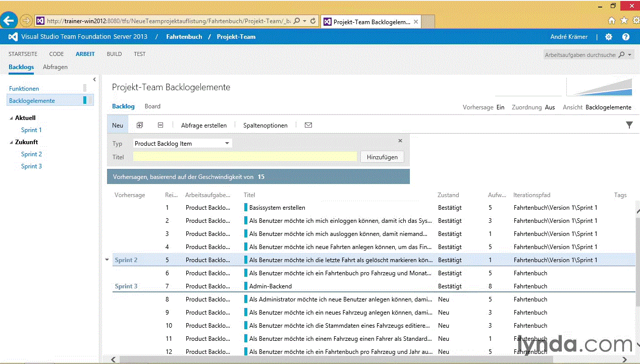The width and height of the screenshot is (640, 364).
Task: Open Spaltenoptionen
Action: tap(265, 125)
